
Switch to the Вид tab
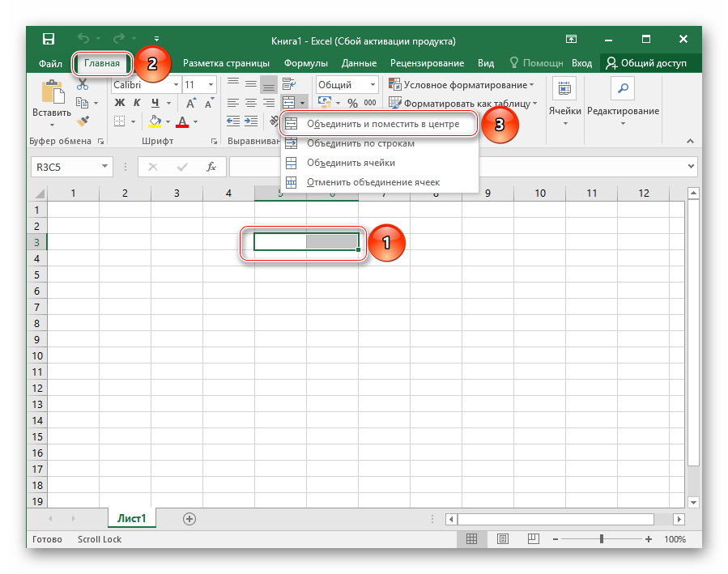point(486,63)
